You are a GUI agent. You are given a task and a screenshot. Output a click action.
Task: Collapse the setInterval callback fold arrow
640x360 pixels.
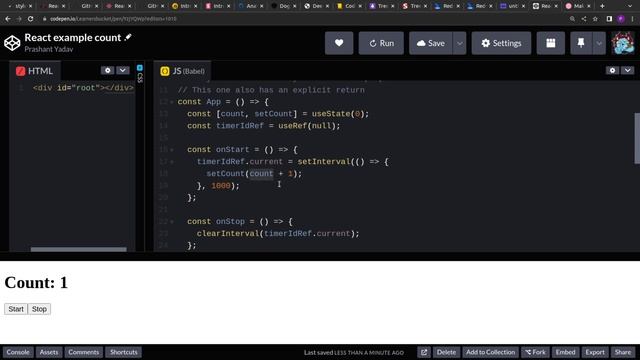coord(172,162)
